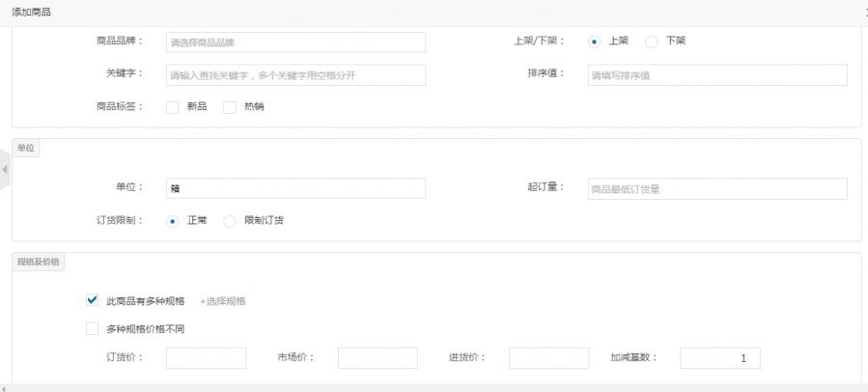
Task: Check the 新品 tag checkbox
Action: tap(173, 107)
